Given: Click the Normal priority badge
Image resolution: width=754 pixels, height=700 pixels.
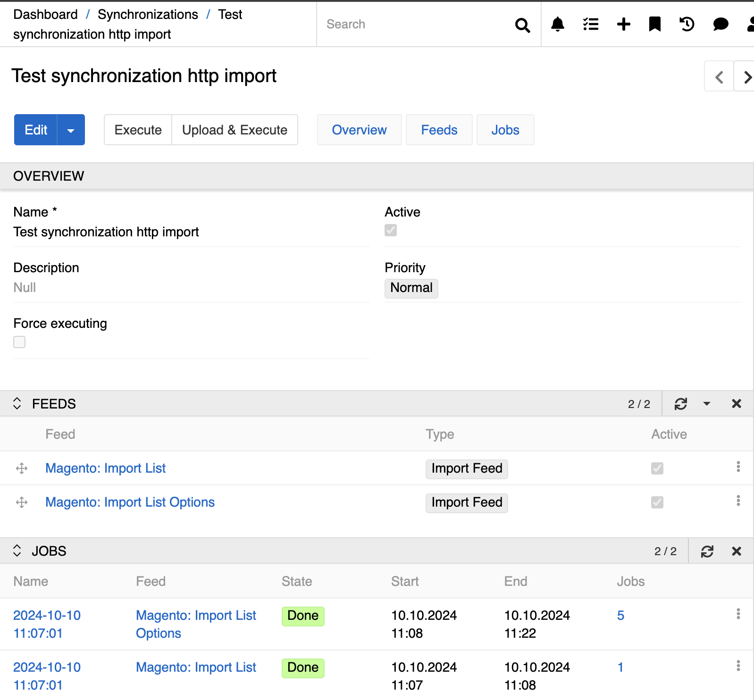Looking at the screenshot, I should [x=411, y=288].
